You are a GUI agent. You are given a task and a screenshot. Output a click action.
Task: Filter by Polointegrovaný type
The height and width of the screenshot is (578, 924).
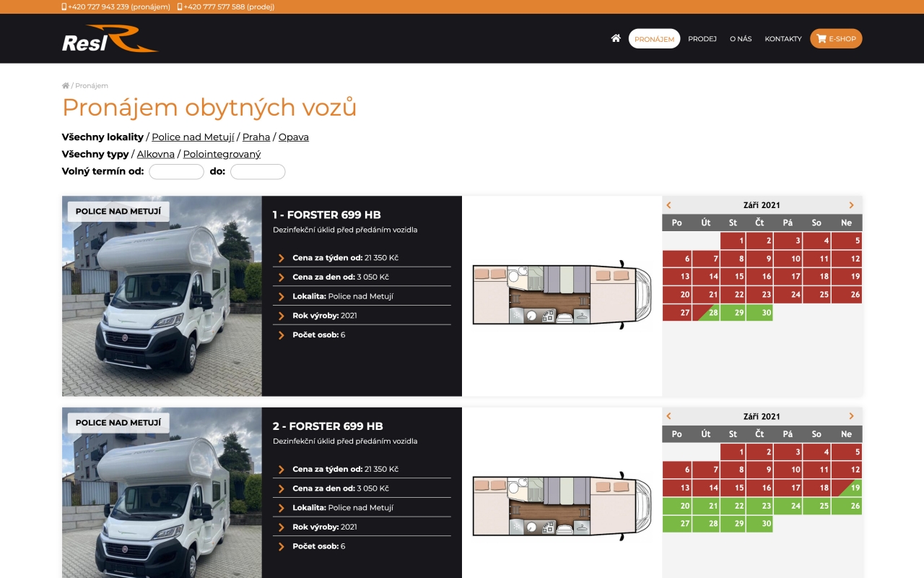point(222,155)
